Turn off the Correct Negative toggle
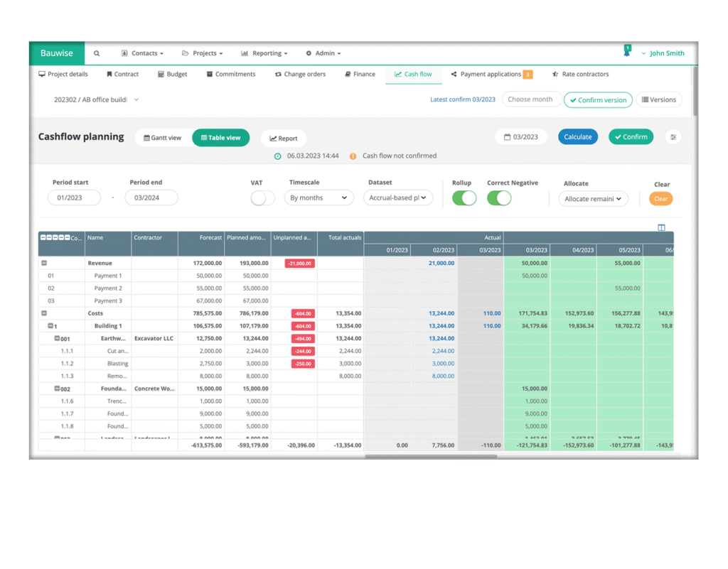The width and height of the screenshot is (728, 569). [x=499, y=198]
